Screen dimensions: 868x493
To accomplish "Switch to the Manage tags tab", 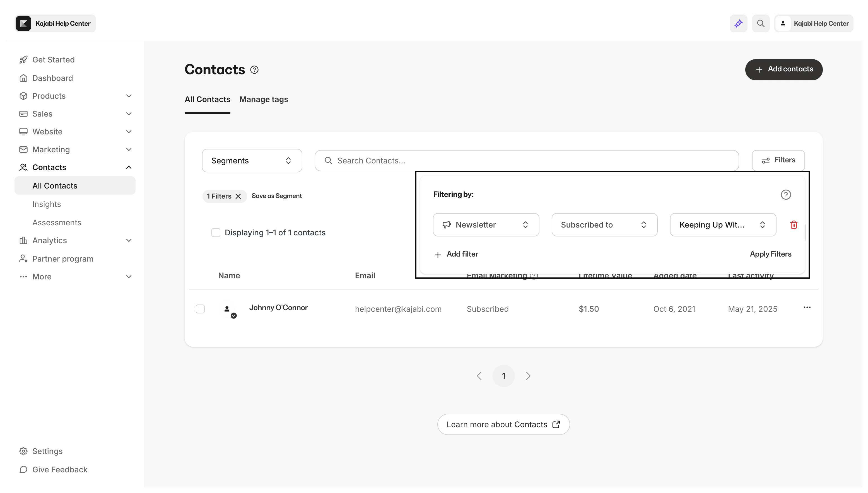I will (264, 99).
